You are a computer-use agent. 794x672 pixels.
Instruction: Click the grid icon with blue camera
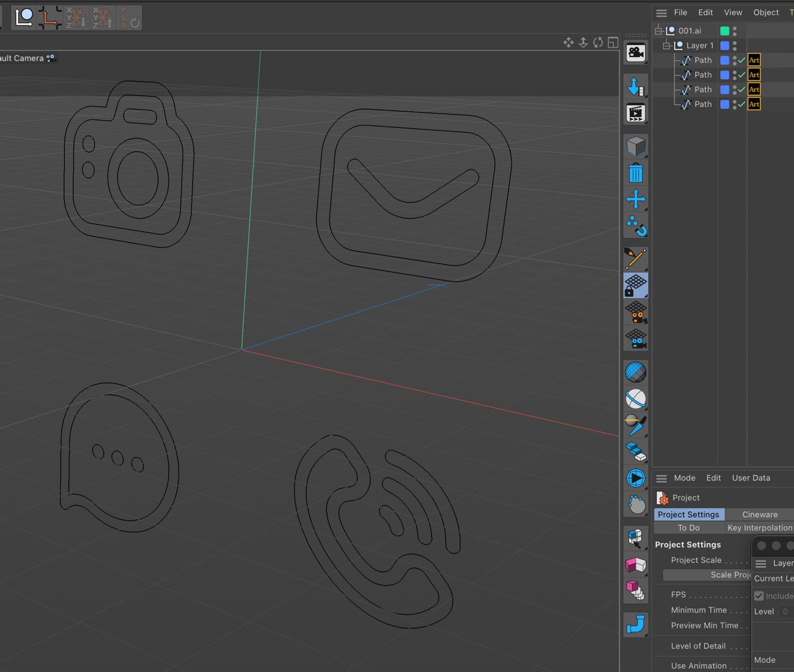[x=635, y=338]
